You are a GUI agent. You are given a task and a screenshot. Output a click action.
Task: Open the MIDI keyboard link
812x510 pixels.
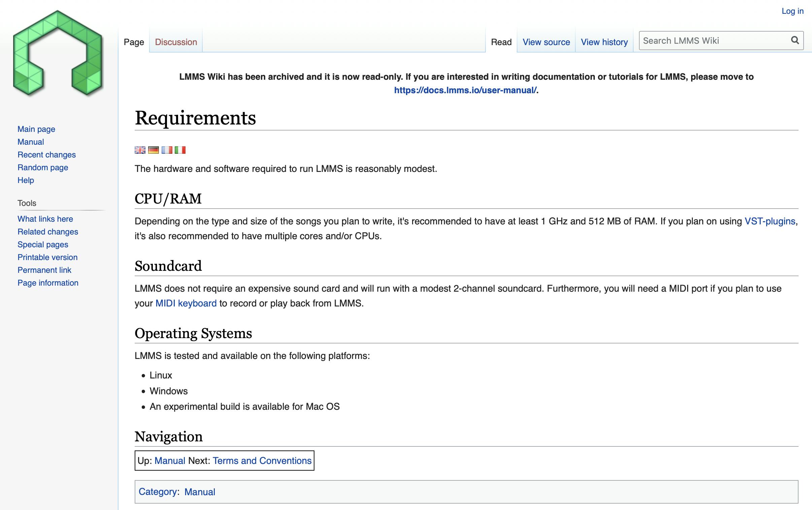pyautogui.click(x=186, y=303)
